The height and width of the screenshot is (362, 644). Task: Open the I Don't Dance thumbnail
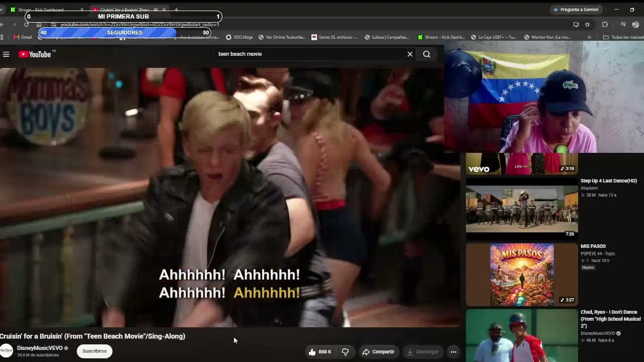[522, 335]
